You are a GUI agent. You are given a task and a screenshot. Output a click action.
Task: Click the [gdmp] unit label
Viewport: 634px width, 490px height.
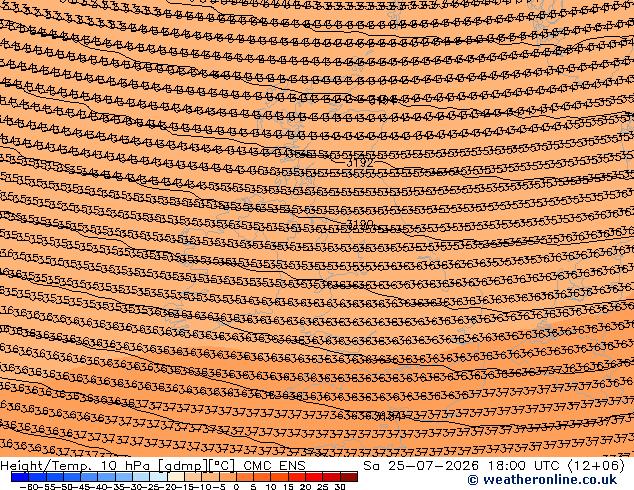[183, 466]
